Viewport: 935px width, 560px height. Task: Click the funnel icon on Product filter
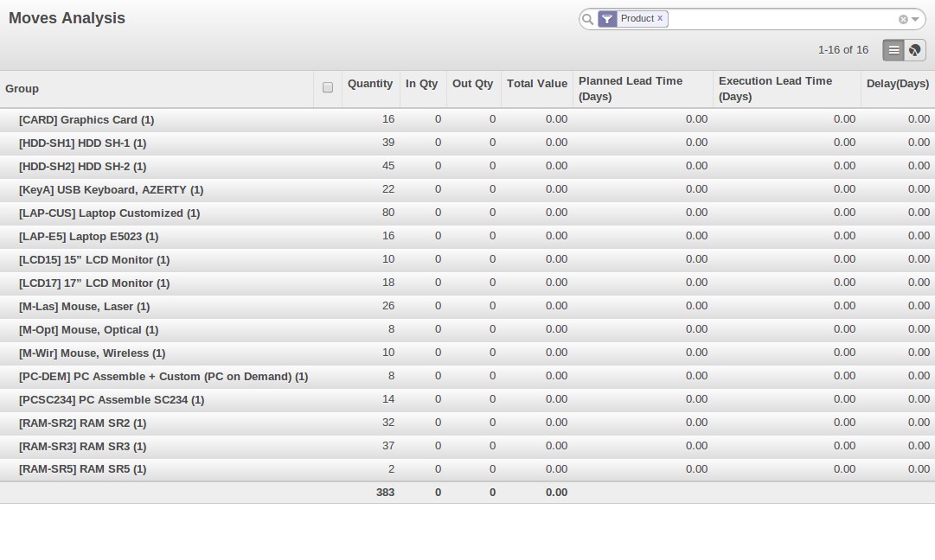[x=607, y=19]
